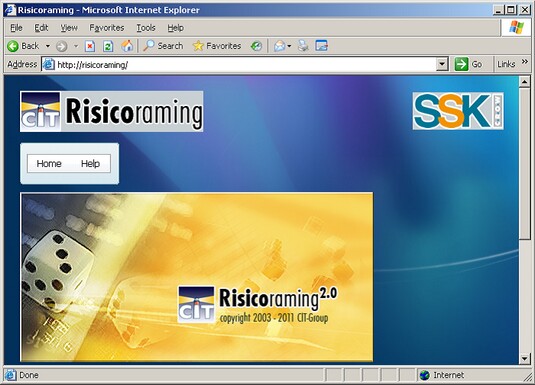Click the address bar URL field

(245, 65)
